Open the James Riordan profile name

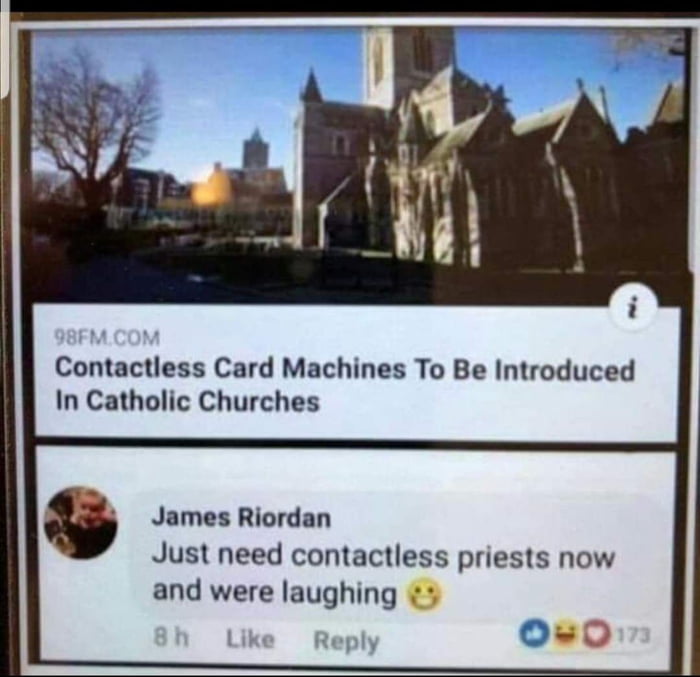241,518
